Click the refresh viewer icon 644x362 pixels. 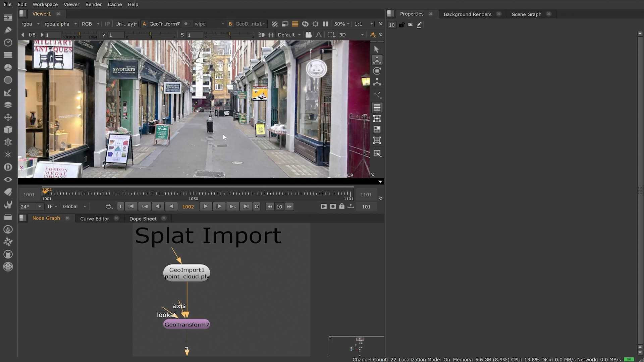pyautogui.click(x=305, y=24)
